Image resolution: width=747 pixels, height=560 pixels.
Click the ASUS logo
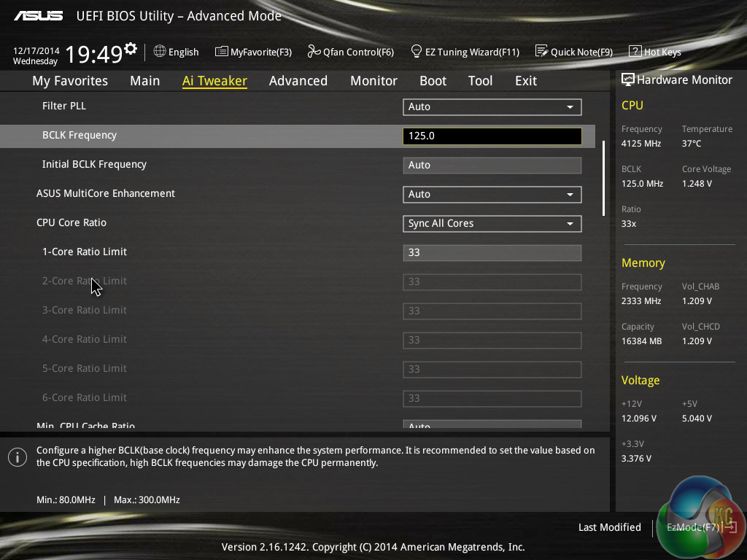tap(38, 16)
